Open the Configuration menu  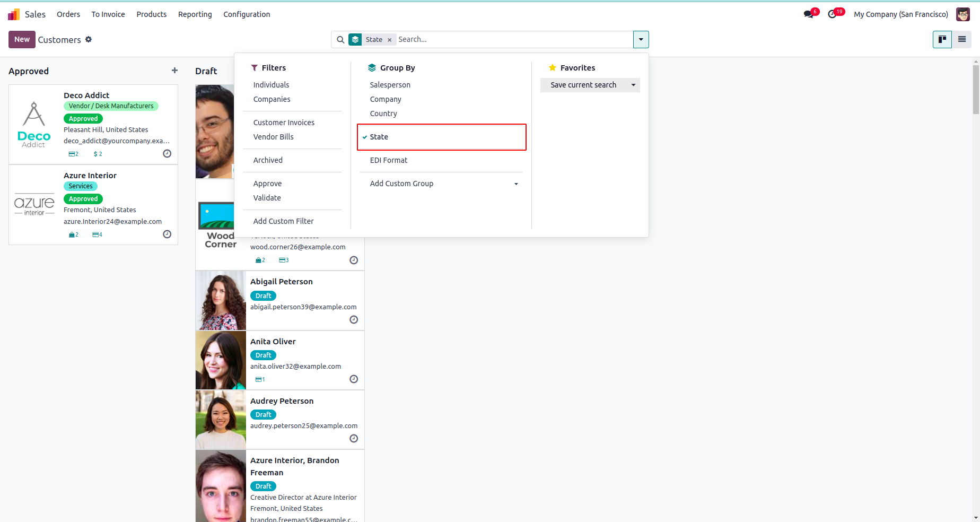pyautogui.click(x=247, y=14)
